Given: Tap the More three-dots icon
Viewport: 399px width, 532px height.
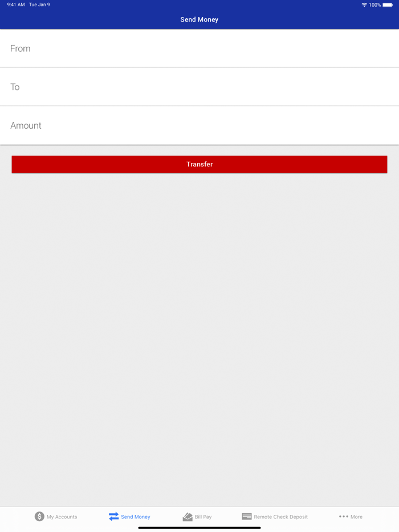Looking at the screenshot, I should [344, 517].
